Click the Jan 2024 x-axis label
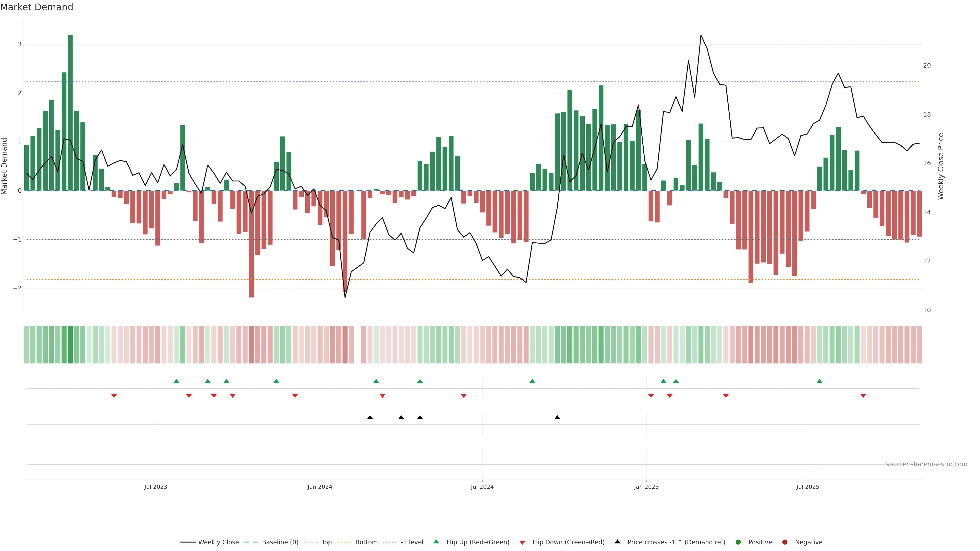Viewport: 980px width, 551px height. point(320,487)
